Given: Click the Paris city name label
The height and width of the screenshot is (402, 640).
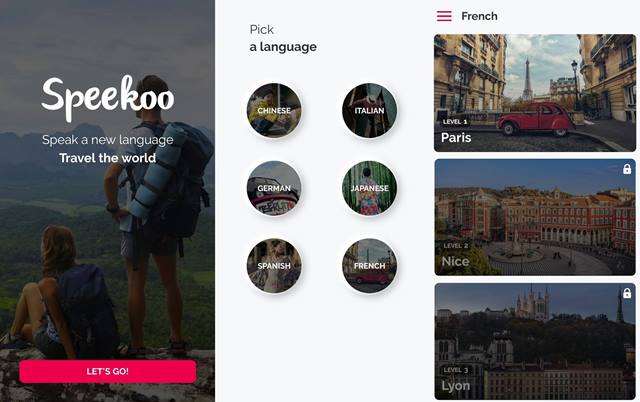Looking at the screenshot, I should point(456,138).
